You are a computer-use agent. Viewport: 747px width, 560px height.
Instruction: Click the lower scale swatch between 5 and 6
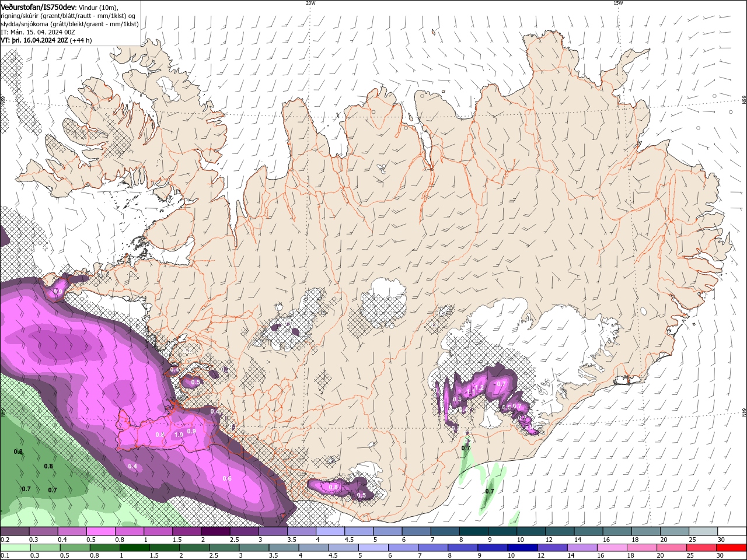pos(373,548)
